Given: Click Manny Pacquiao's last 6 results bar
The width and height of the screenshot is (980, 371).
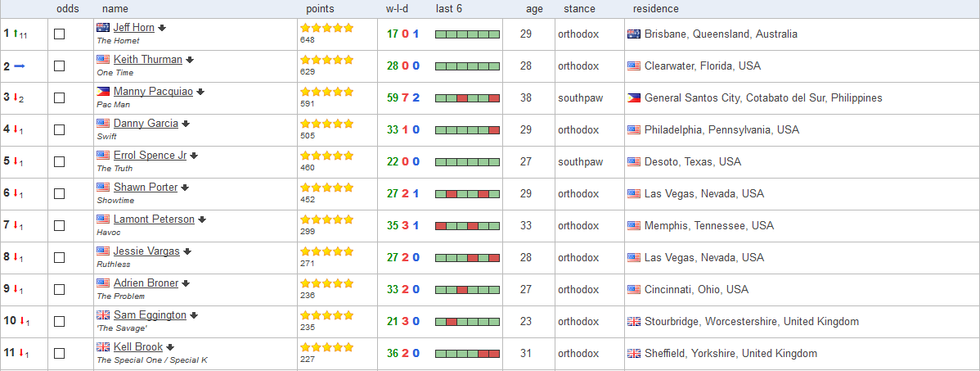Looking at the screenshot, I should point(467,97).
